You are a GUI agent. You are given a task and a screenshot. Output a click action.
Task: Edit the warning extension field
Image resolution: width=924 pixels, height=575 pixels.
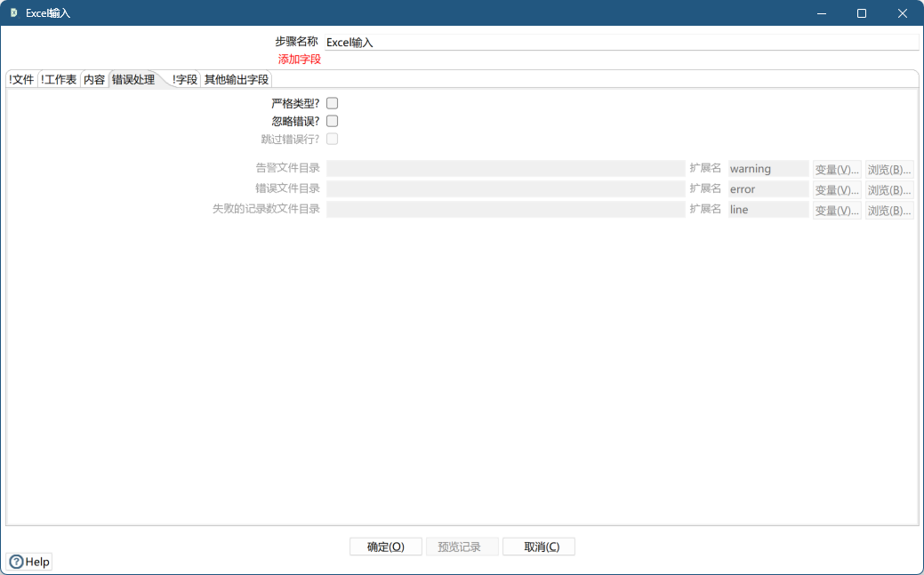pos(767,168)
